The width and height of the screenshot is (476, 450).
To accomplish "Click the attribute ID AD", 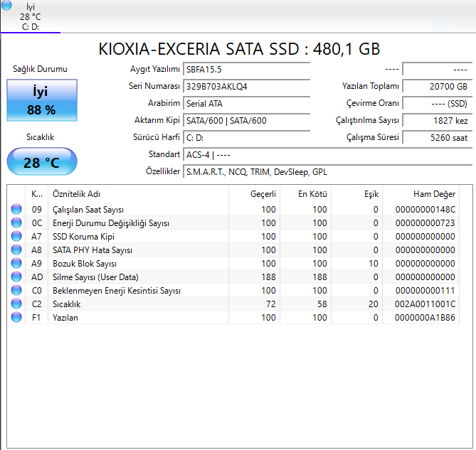I will [37, 277].
